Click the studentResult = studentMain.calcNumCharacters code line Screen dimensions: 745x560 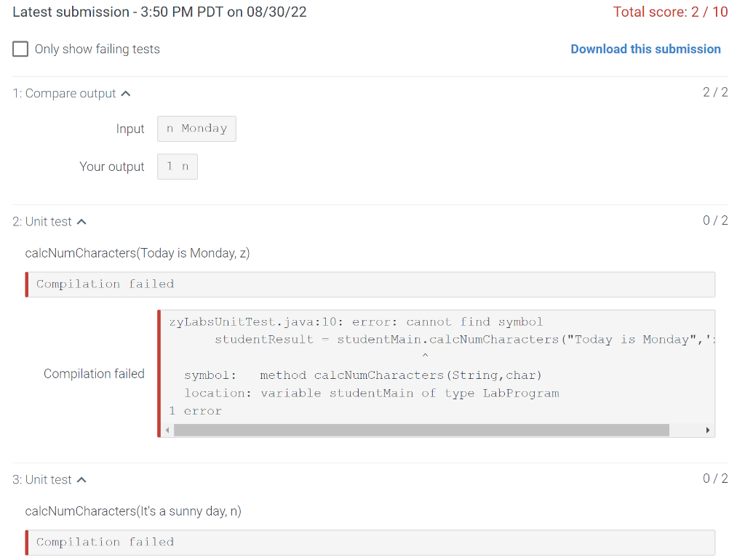pyautogui.click(x=464, y=340)
